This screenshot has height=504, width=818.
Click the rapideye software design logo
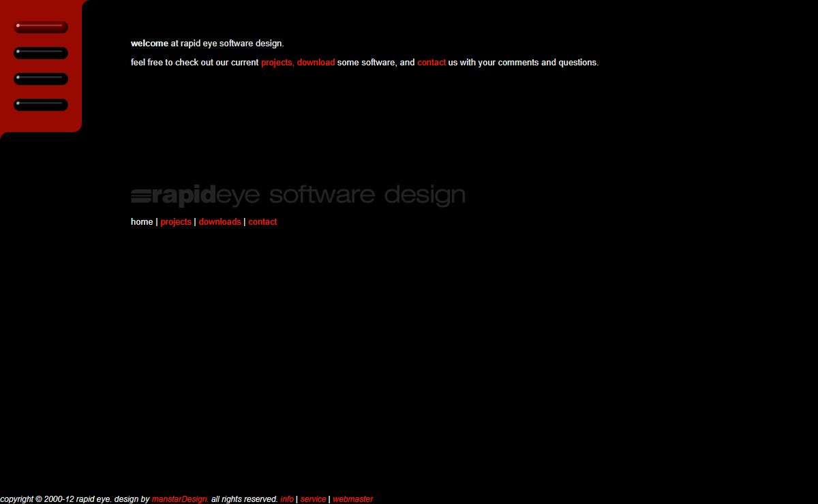coord(298,195)
